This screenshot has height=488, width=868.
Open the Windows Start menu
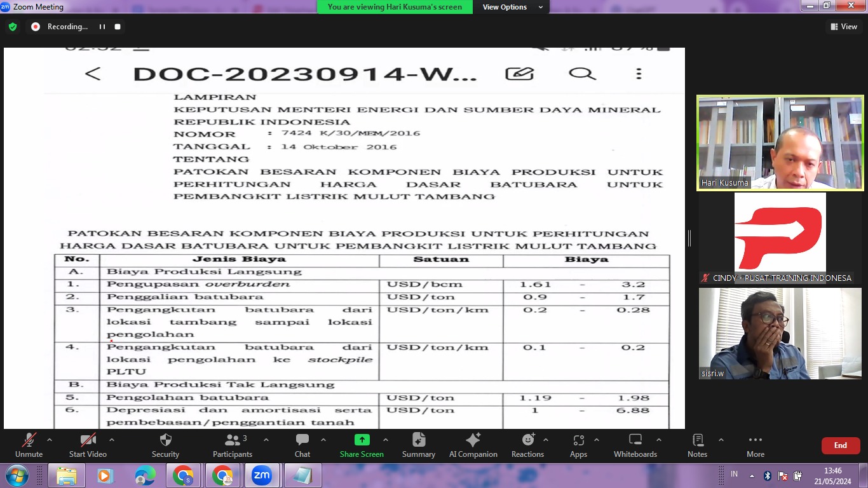coord(17,475)
